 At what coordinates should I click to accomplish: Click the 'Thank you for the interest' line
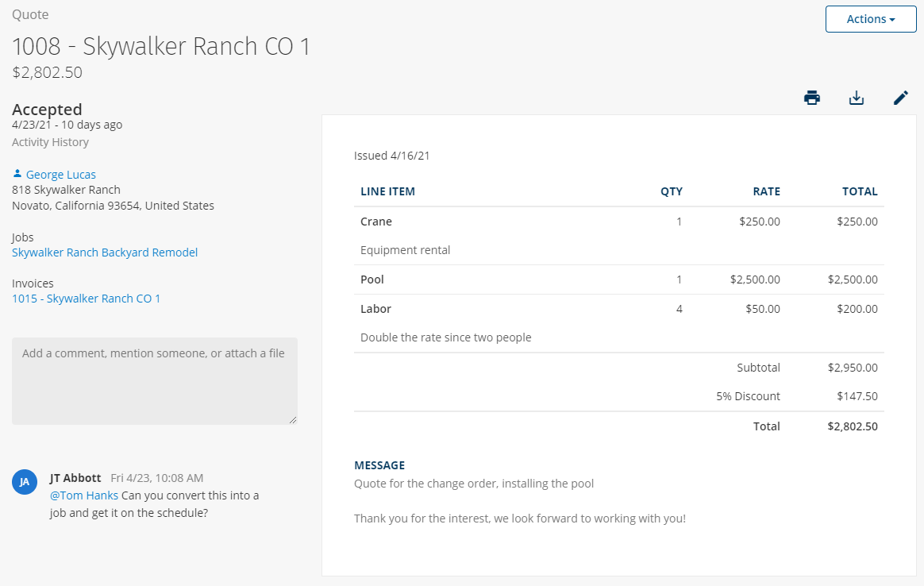[x=520, y=519]
